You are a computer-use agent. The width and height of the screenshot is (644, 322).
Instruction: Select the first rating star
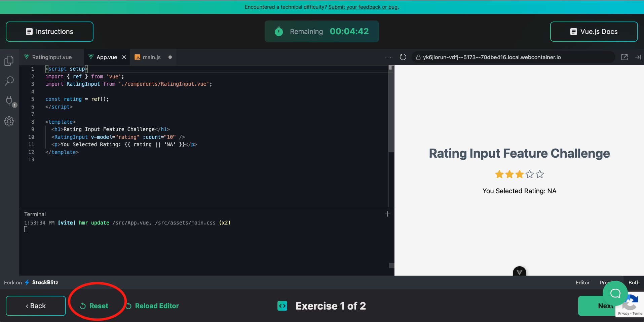[x=499, y=174]
